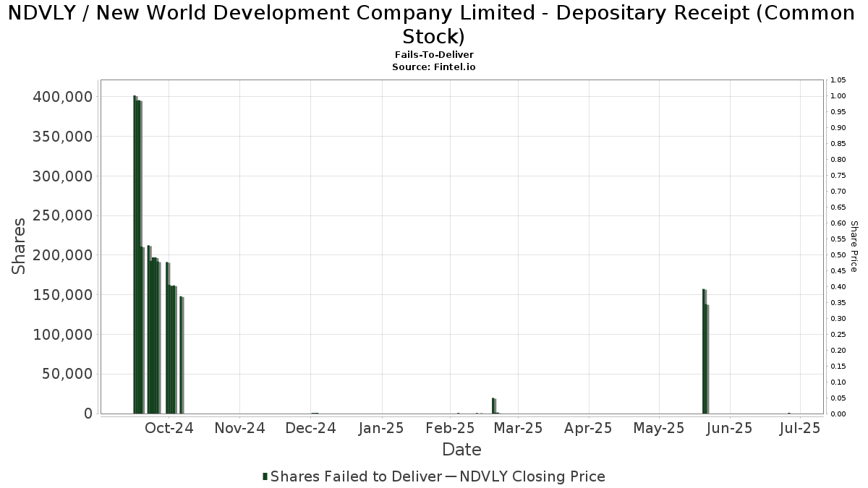Click the 1.00 share price axis label

pyautogui.click(x=838, y=96)
